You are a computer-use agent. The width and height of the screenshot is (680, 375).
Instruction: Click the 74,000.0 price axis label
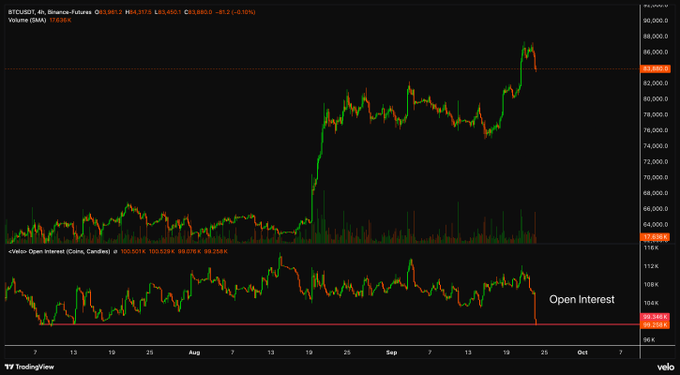click(655, 146)
